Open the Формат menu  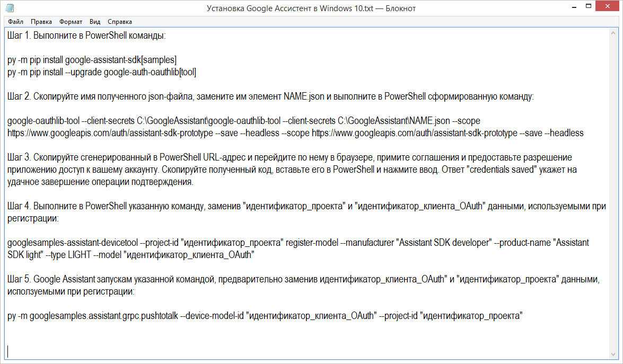[x=71, y=22]
